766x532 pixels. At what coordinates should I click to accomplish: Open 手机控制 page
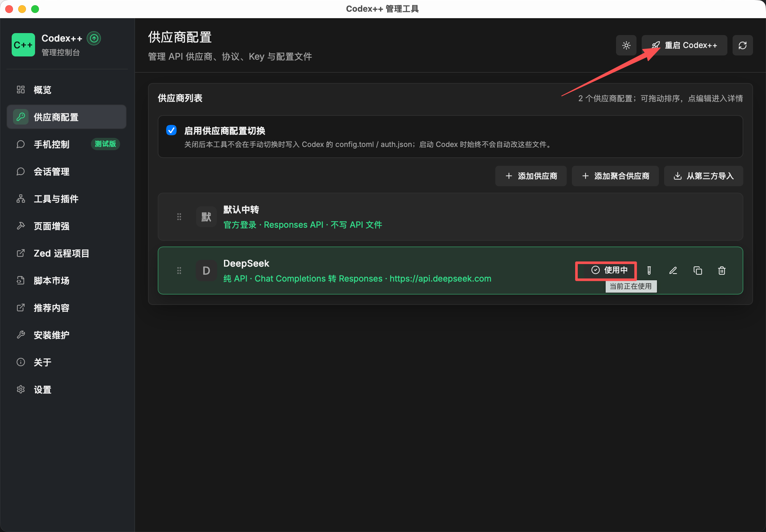pyautogui.click(x=66, y=144)
